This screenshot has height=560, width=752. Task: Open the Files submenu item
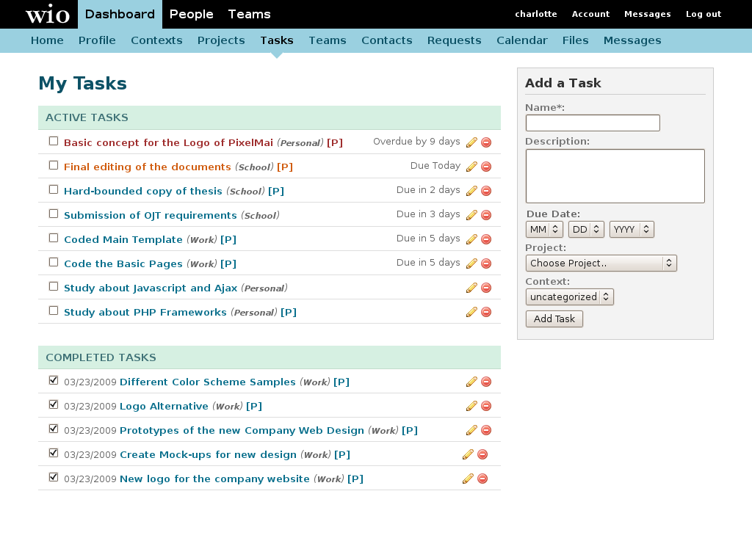click(x=576, y=40)
